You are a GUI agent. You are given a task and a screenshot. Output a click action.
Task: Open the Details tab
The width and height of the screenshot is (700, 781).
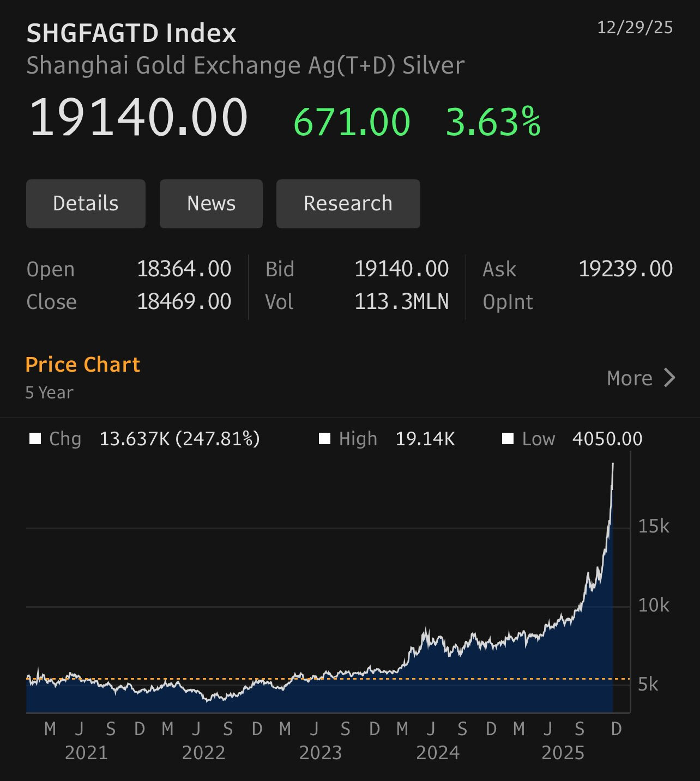86,204
